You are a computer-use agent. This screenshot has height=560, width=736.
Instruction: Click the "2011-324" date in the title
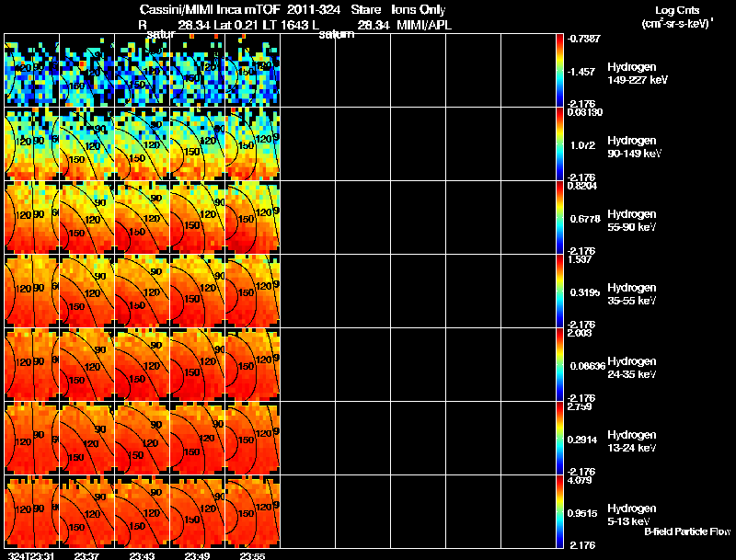pos(313,9)
